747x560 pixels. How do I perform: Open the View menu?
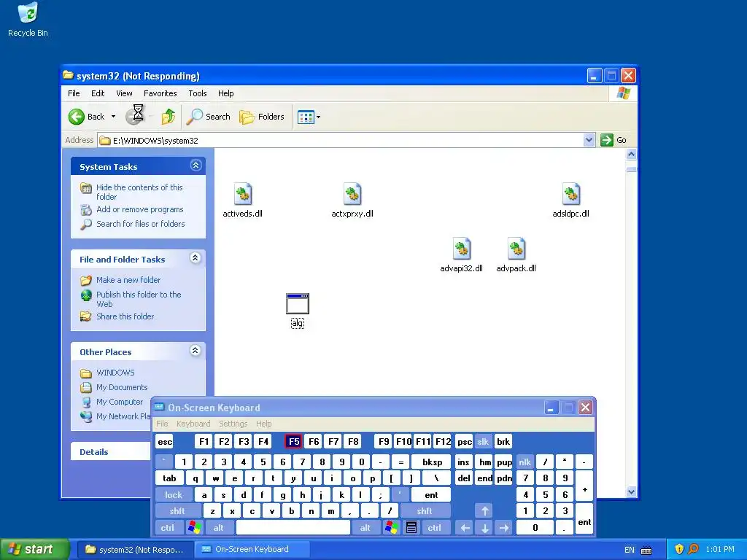tap(124, 93)
